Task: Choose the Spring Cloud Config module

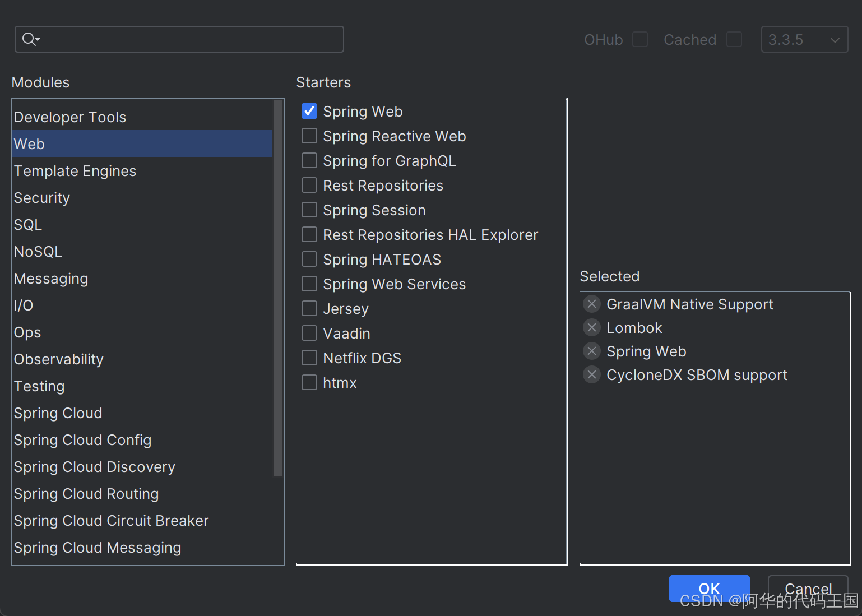Action: [142, 439]
